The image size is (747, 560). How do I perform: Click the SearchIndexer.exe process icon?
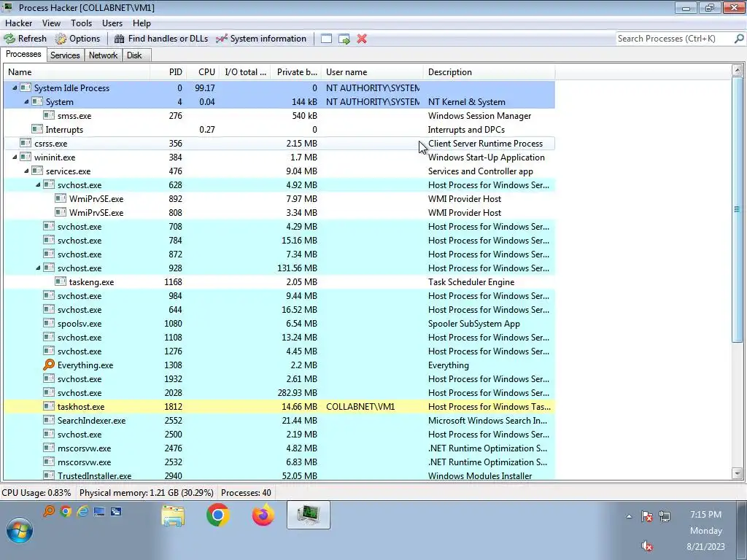(49, 420)
